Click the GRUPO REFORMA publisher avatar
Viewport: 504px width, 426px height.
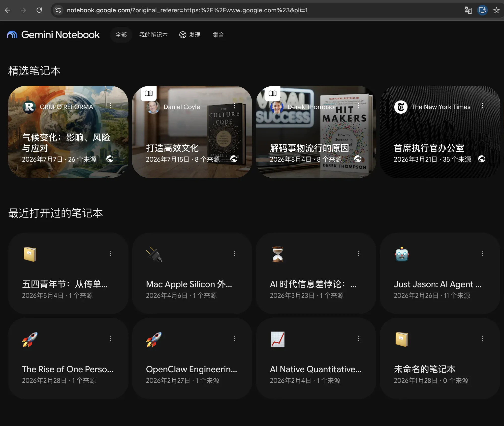tap(29, 107)
